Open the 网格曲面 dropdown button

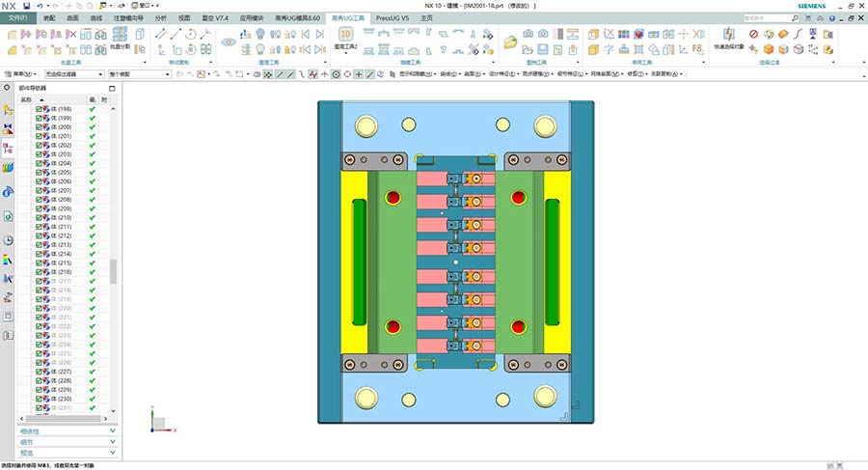pos(607,74)
